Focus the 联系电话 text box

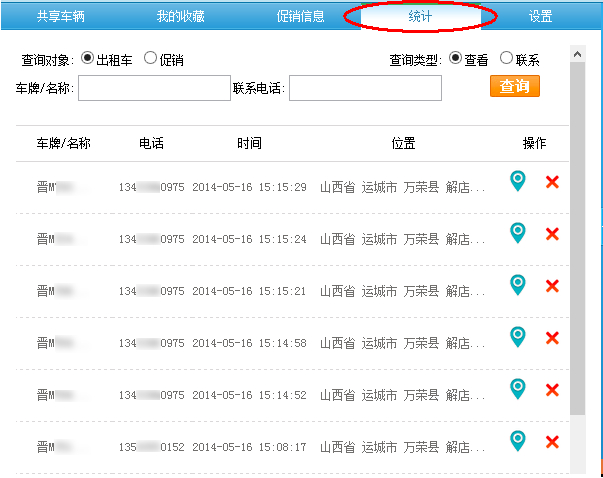(365, 88)
